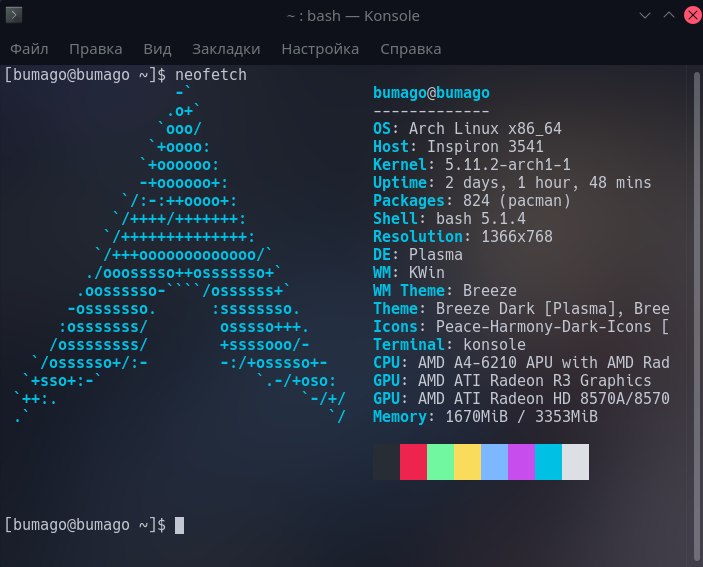
Task: Click the window title '~ : bash — Konsole'
Action: click(353, 16)
